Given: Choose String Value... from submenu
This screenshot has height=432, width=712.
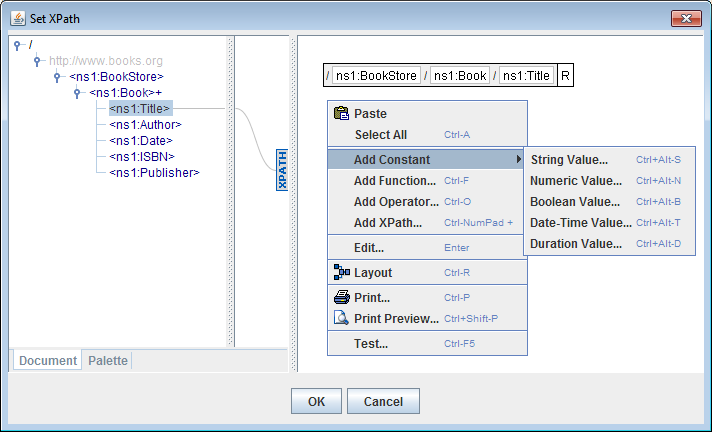Looking at the screenshot, I should (569, 159).
